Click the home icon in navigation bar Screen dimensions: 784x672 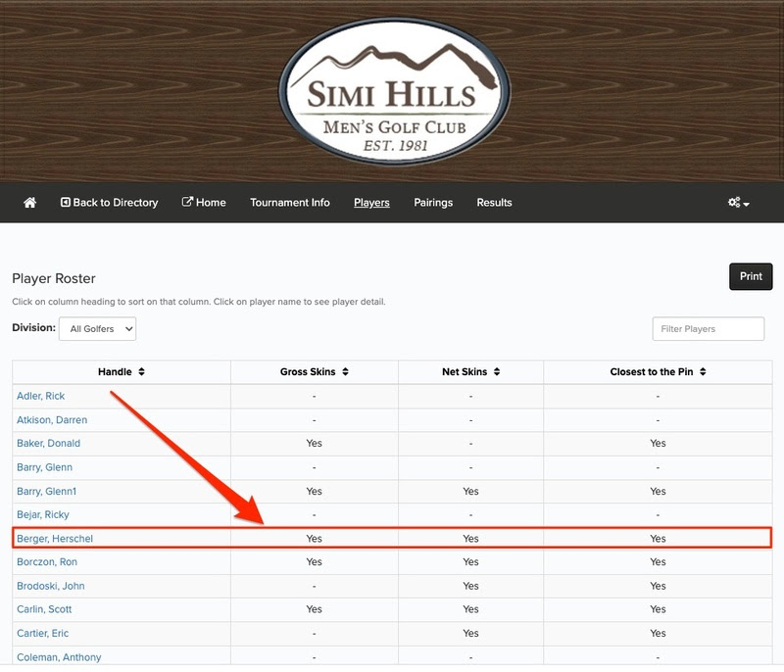(30, 203)
